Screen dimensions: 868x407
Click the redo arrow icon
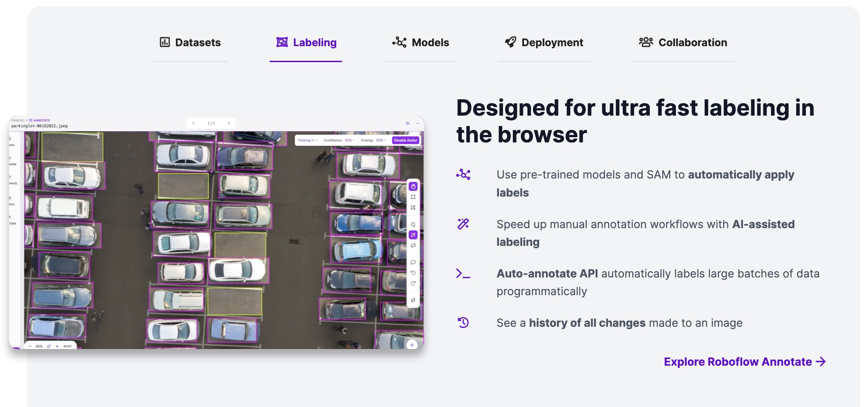413,283
